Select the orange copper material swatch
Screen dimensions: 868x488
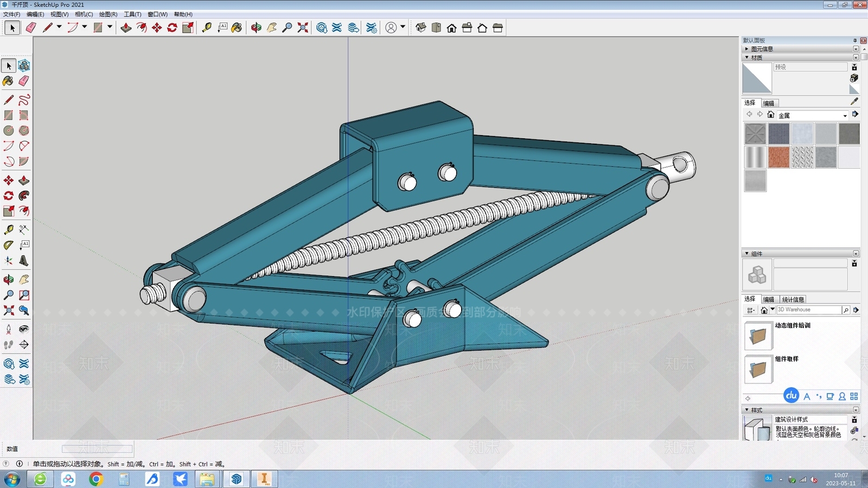[x=778, y=157]
